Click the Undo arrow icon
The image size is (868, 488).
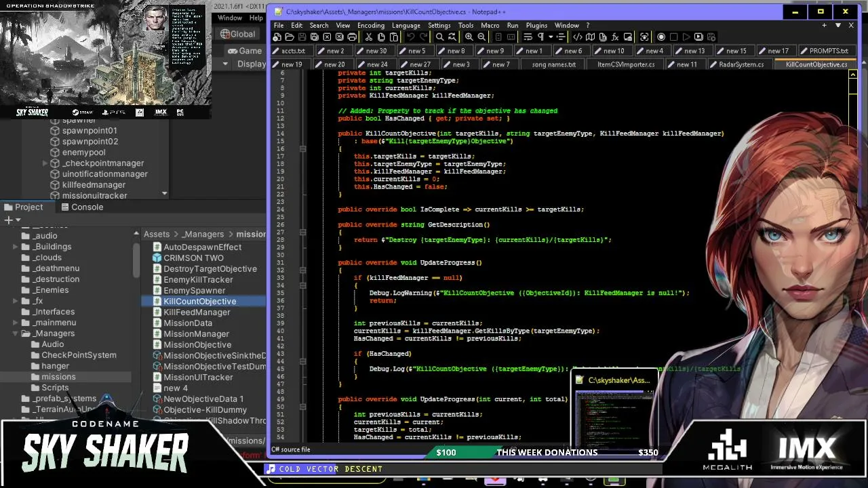[x=410, y=37]
